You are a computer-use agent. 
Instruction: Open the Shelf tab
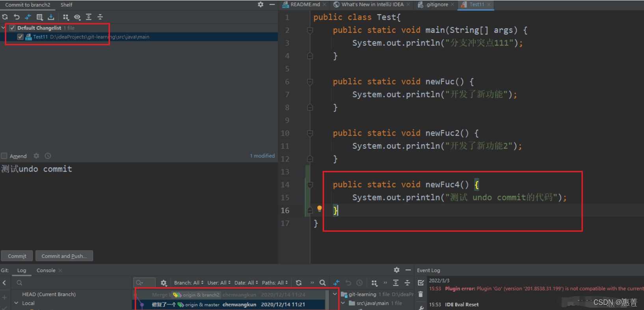(x=66, y=5)
